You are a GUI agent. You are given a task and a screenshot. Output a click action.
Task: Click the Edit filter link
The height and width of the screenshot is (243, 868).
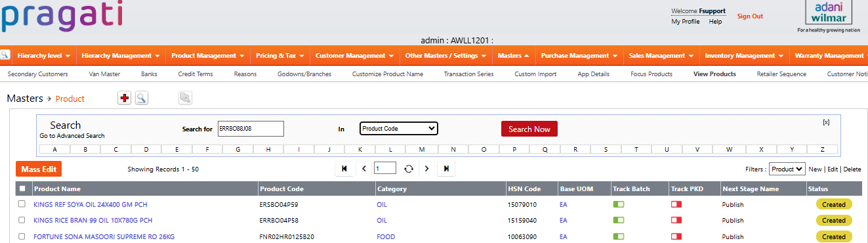(833, 169)
